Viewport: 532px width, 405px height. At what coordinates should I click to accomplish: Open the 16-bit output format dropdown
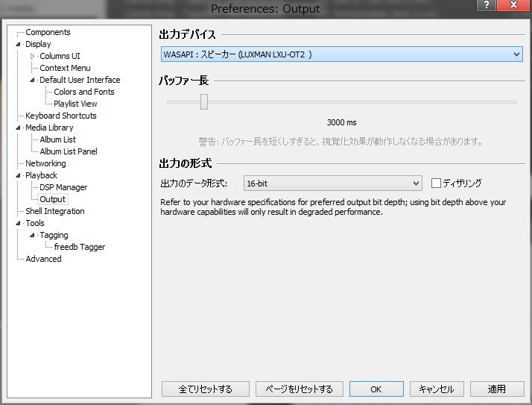coord(333,183)
